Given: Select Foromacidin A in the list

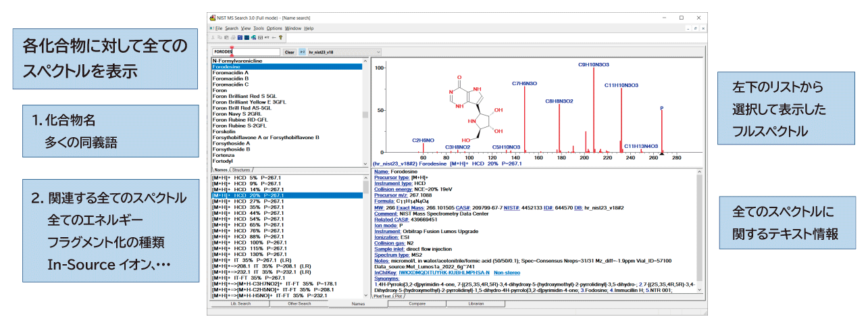Looking at the screenshot, I should 286,73.
